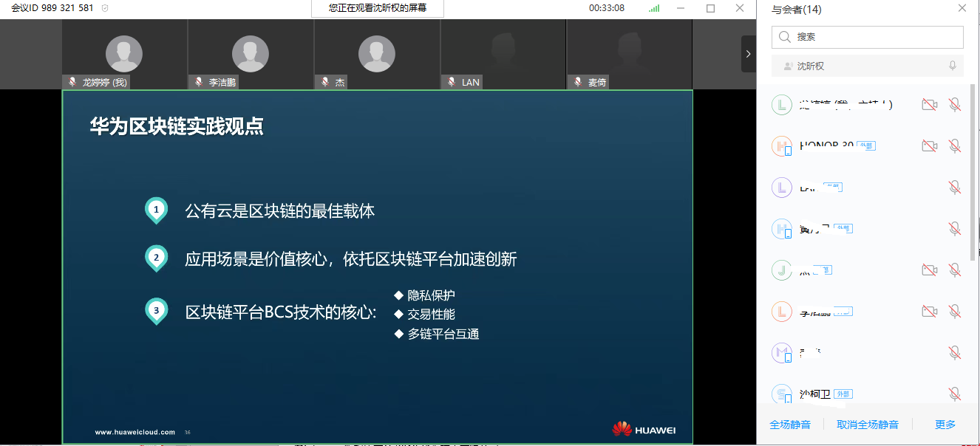
Task: Click the purple M participant avatar
Action: [x=782, y=353]
